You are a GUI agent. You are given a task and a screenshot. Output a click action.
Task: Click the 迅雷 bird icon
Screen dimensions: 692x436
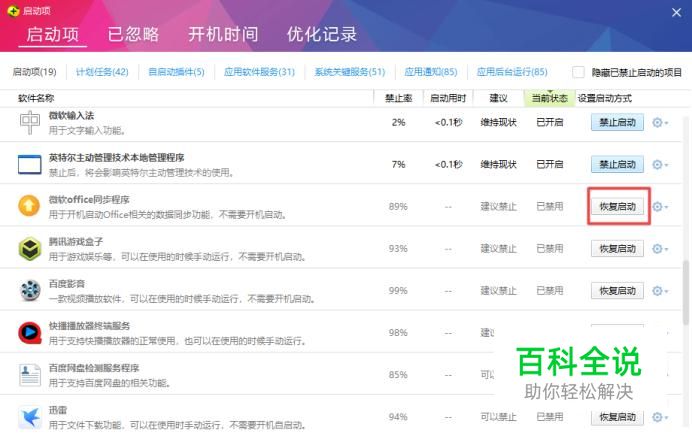tap(30, 417)
